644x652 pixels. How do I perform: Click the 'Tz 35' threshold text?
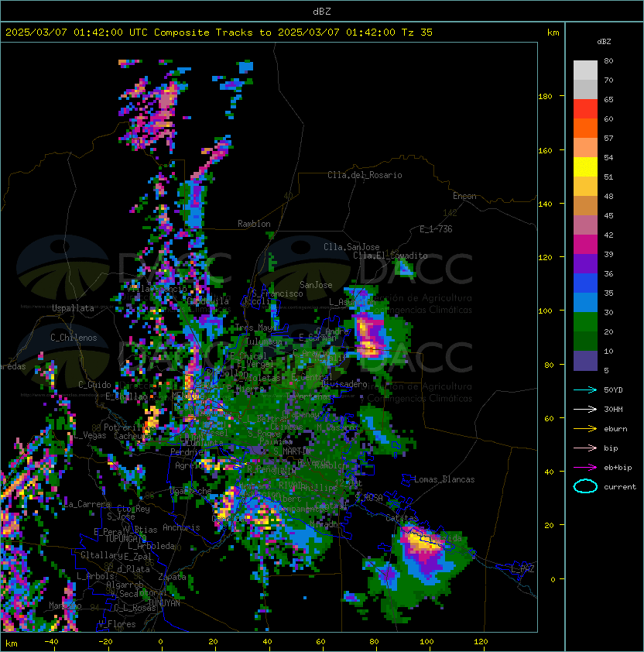pyautogui.click(x=417, y=33)
